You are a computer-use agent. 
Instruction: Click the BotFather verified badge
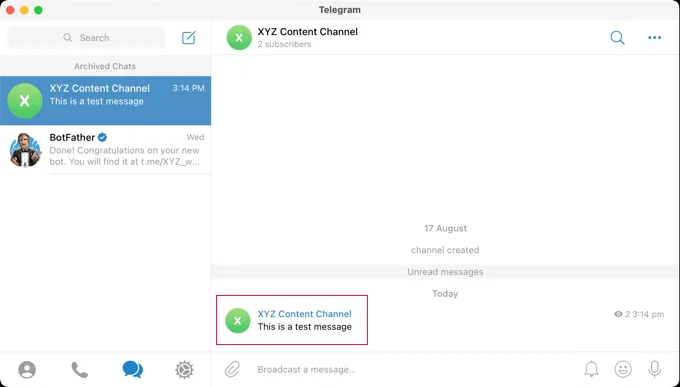coord(102,138)
